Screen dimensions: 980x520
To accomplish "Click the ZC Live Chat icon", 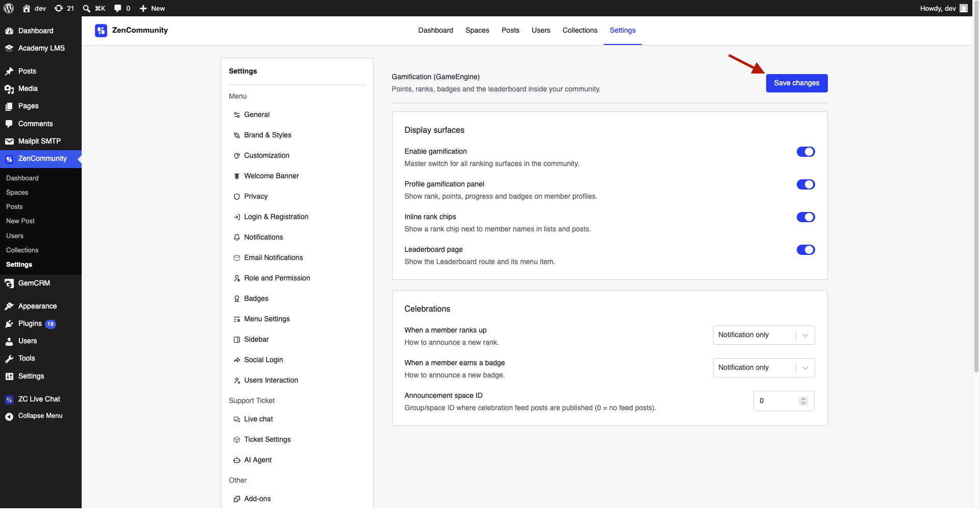I will pyautogui.click(x=9, y=399).
